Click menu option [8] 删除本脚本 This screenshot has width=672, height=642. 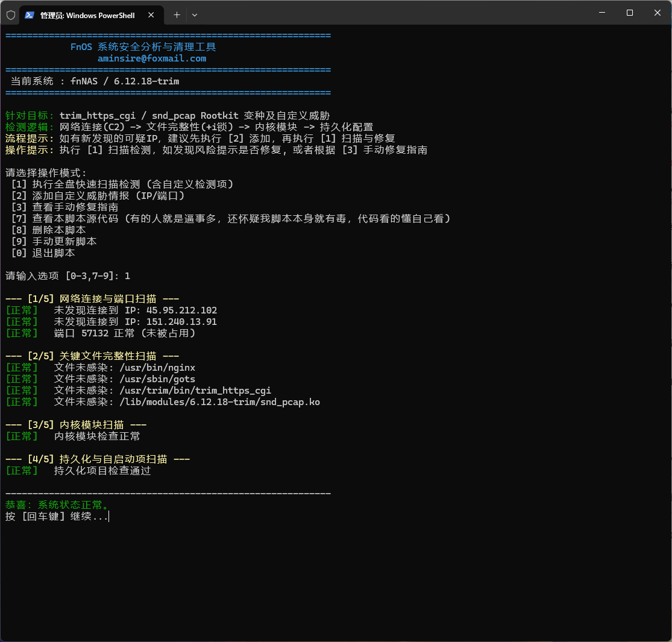[x=48, y=230]
